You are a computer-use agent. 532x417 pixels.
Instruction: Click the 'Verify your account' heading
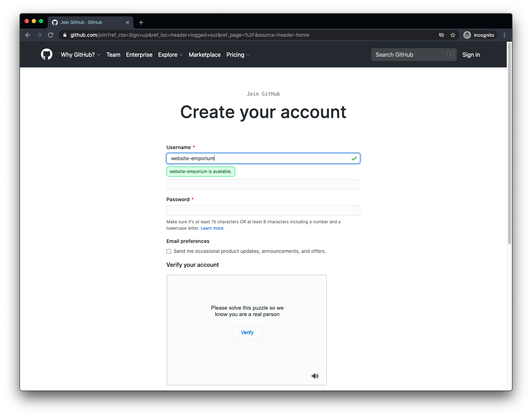pos(193,265)
